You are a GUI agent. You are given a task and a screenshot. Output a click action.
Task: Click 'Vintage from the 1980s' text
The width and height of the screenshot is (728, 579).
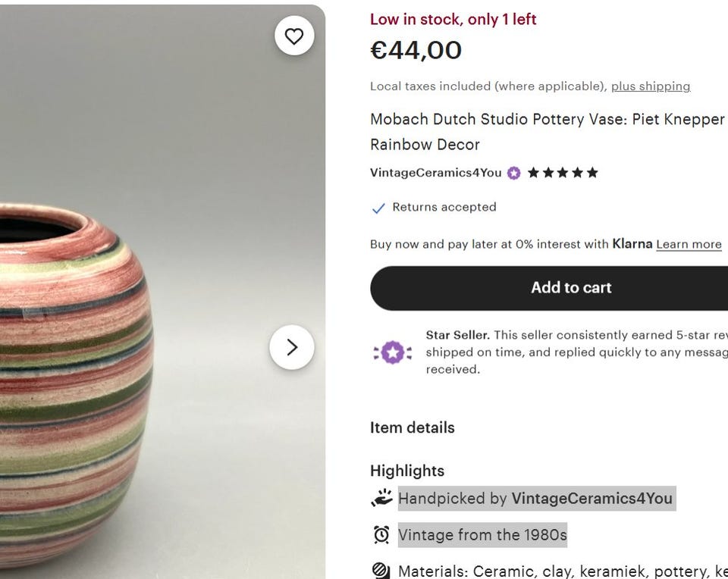482,535
